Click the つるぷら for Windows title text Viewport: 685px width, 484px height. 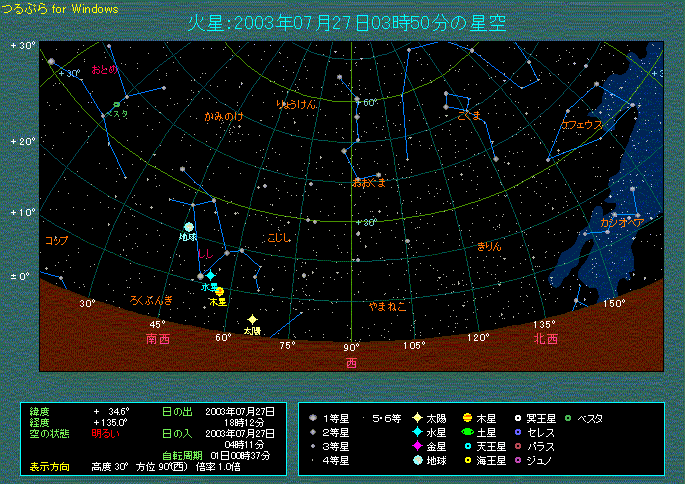tap(61, 9)
